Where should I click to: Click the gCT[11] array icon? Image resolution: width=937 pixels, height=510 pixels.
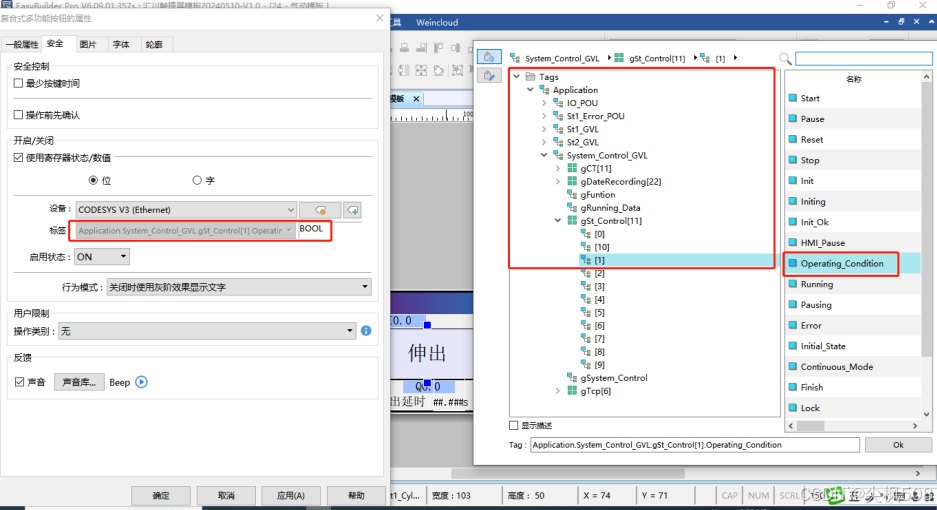coord(572,168)
